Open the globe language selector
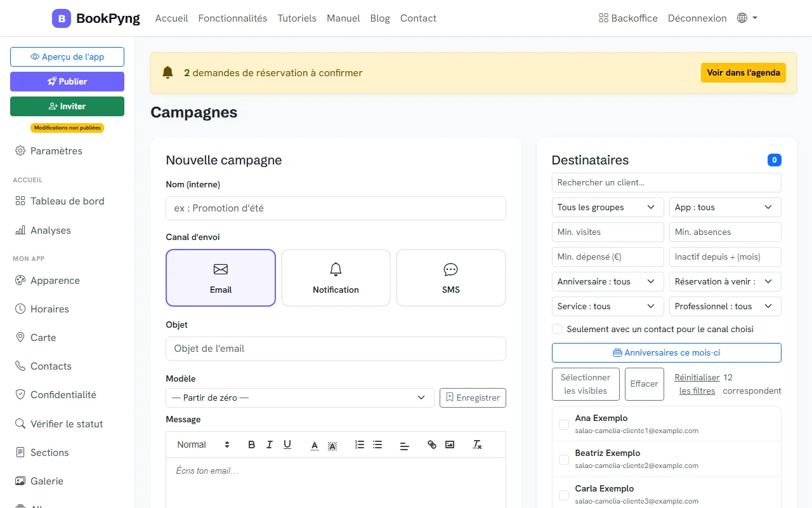The image size is (812, 508). coord(747,18)
